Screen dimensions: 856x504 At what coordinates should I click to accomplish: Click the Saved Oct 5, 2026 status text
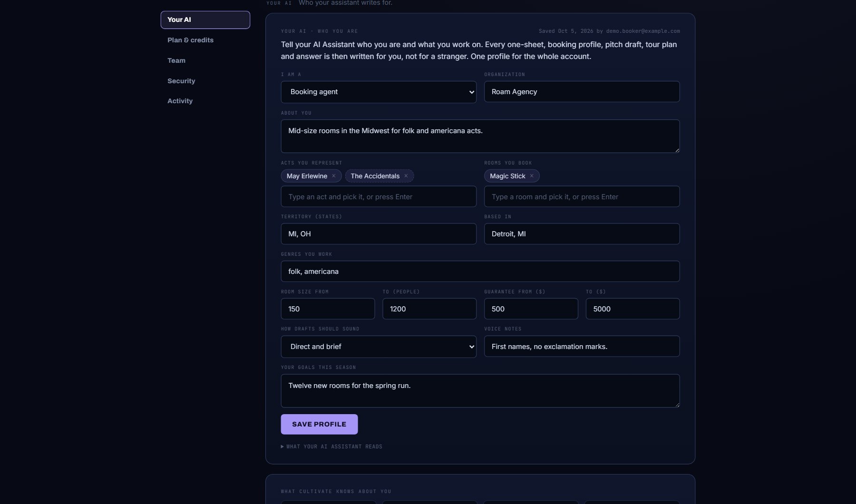[609, 31]
